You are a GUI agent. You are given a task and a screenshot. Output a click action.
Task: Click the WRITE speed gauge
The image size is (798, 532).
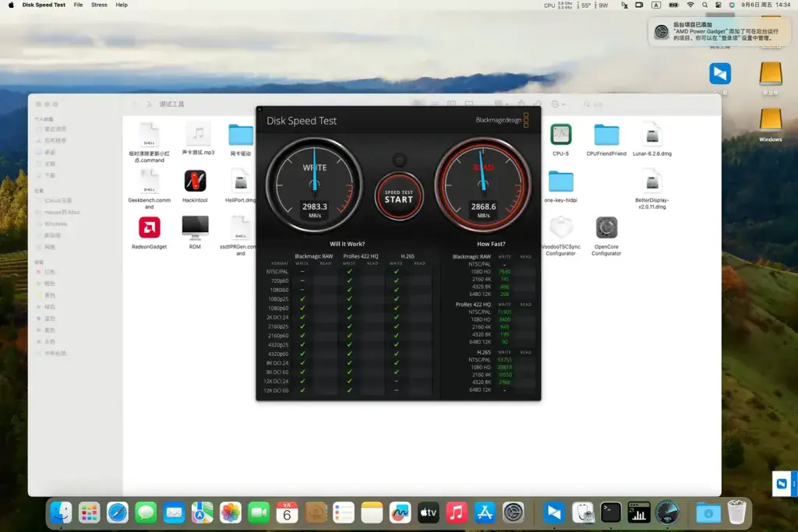click(x=315, y=185)
